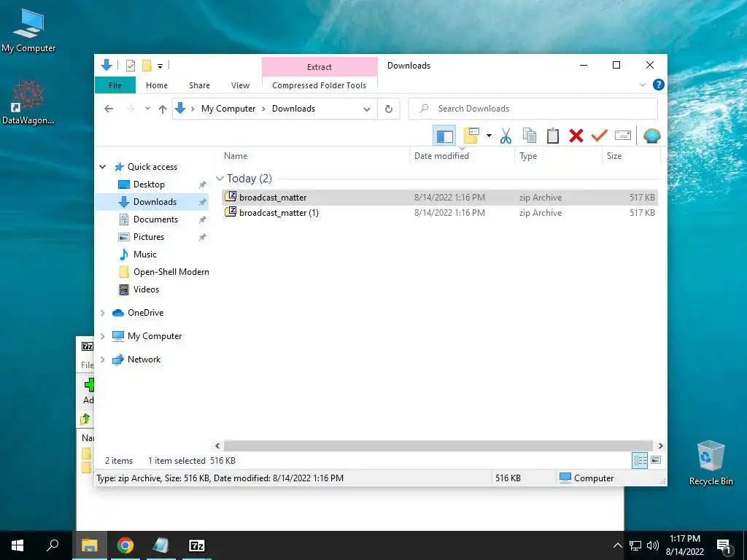Screen dimensions: 747x560
Task: Collapse the Quick access tree node
Action: pyautogui.click(x=102, y=167)
